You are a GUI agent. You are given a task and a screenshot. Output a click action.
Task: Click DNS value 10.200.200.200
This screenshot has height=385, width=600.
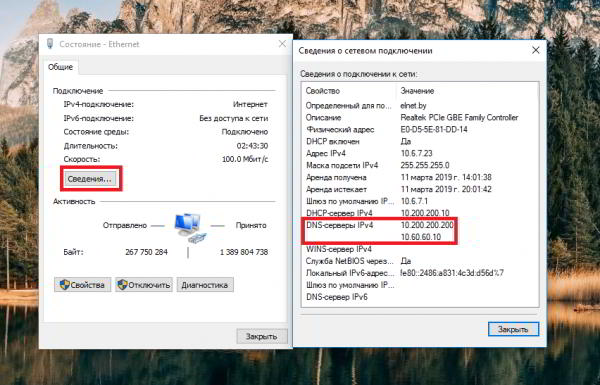[x=427, y=225]
